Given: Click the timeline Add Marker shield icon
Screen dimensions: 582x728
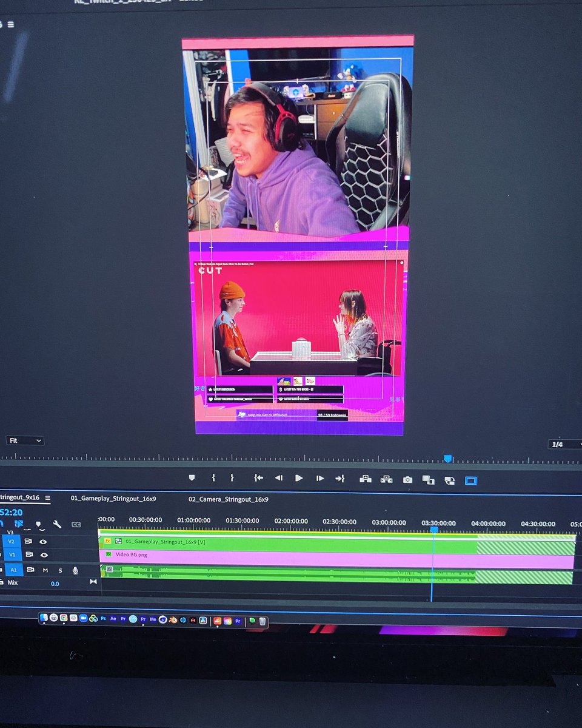Looking at the screenshot, I should [x=38, y=524].
